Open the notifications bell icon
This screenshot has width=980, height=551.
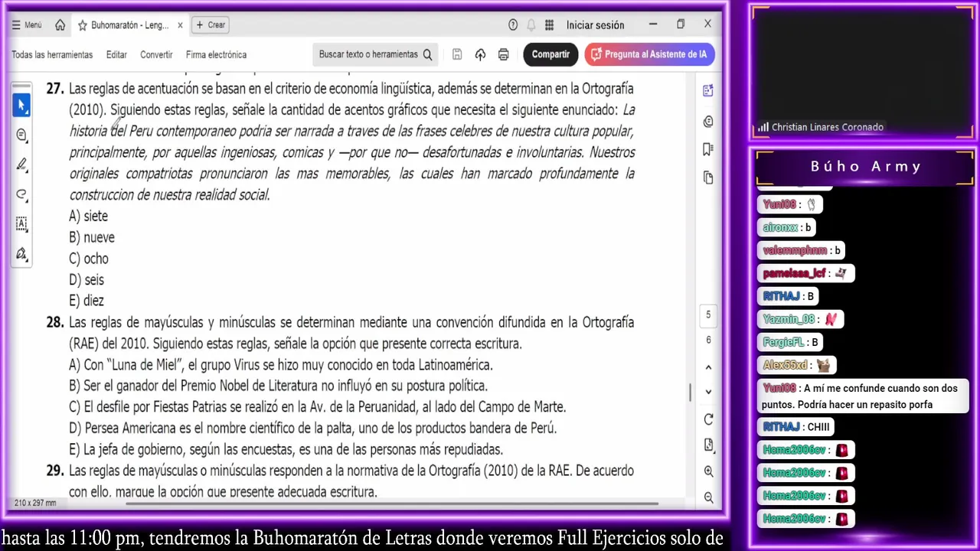pos(531,25)
